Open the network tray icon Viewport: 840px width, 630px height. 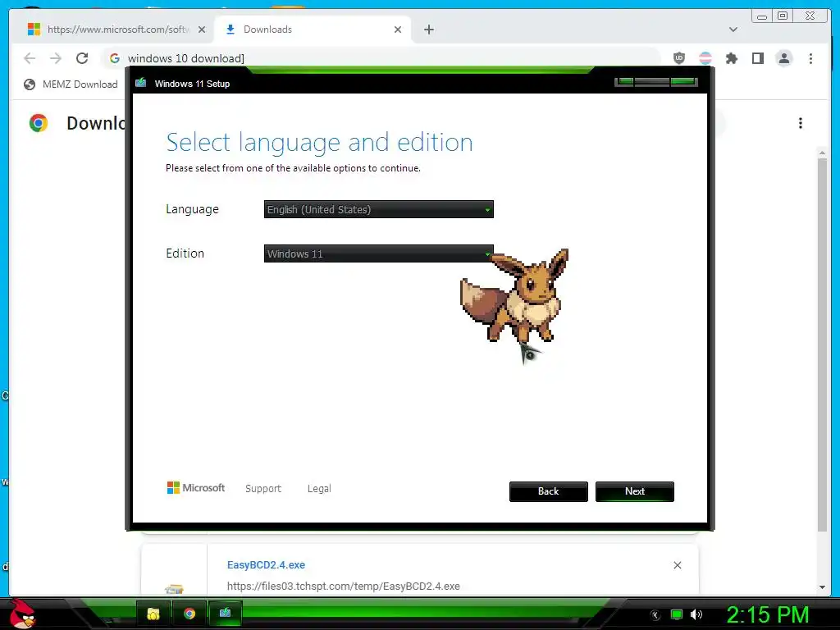click(677, 614)
